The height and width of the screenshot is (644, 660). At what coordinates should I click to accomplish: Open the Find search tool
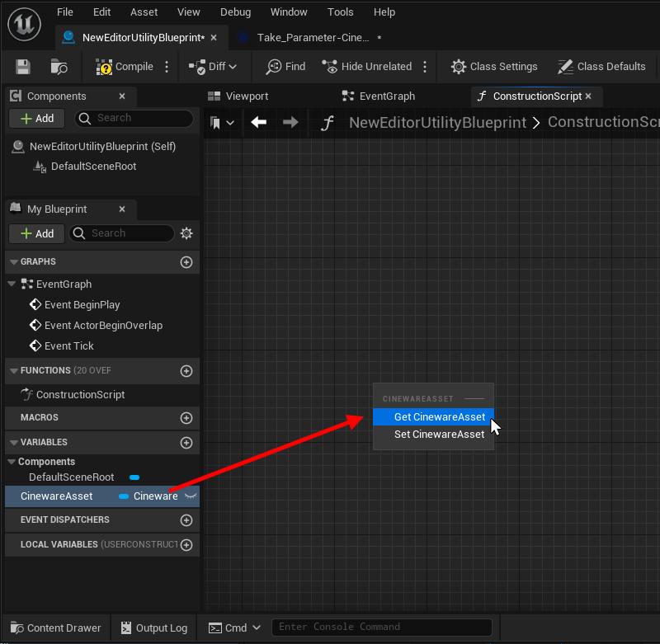[x=285, y=67]
